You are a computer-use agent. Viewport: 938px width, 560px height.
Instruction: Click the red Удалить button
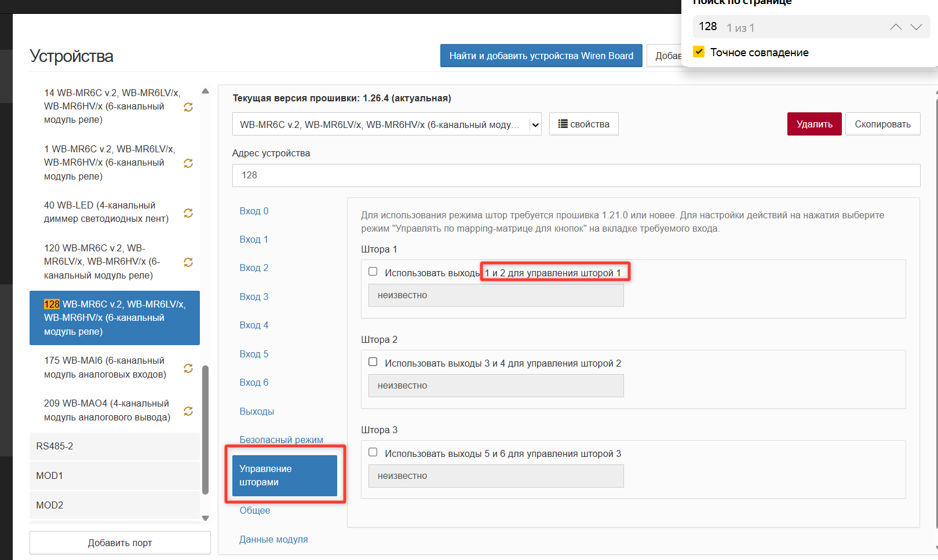pyautogui.click(x=814, y=124)
